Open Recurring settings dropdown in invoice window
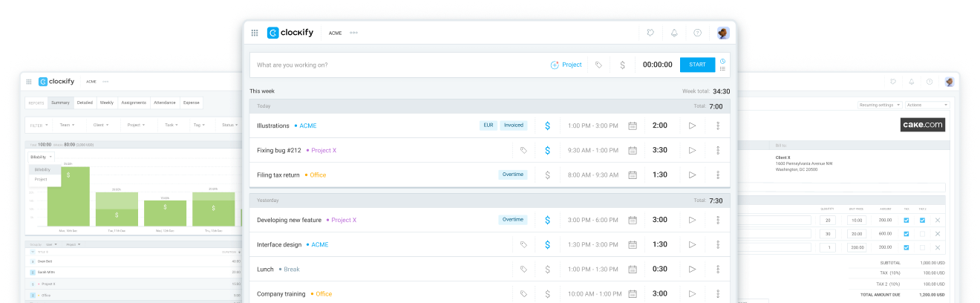The width and height of the screenshot is (980, 303). click(881, 105)
